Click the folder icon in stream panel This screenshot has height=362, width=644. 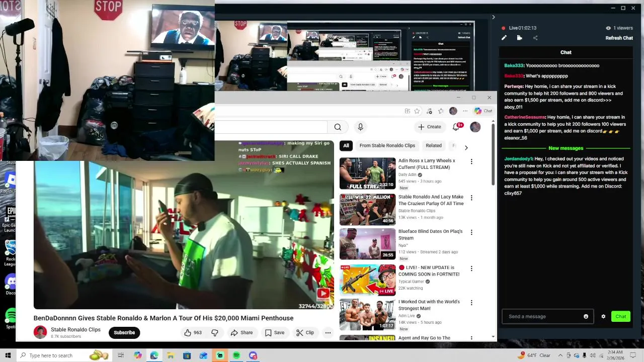tap(519, 38)
